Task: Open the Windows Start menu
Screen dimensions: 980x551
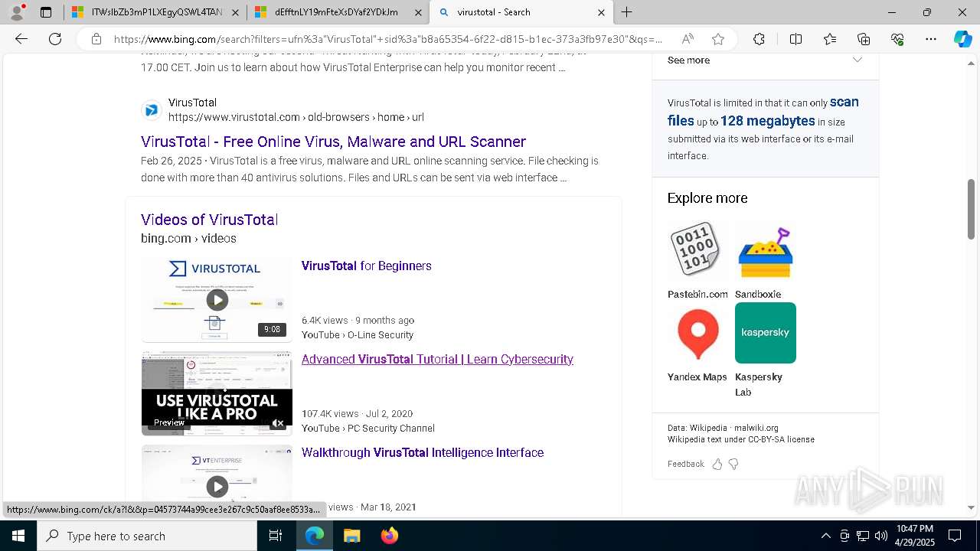Action: tap(18, 536)
